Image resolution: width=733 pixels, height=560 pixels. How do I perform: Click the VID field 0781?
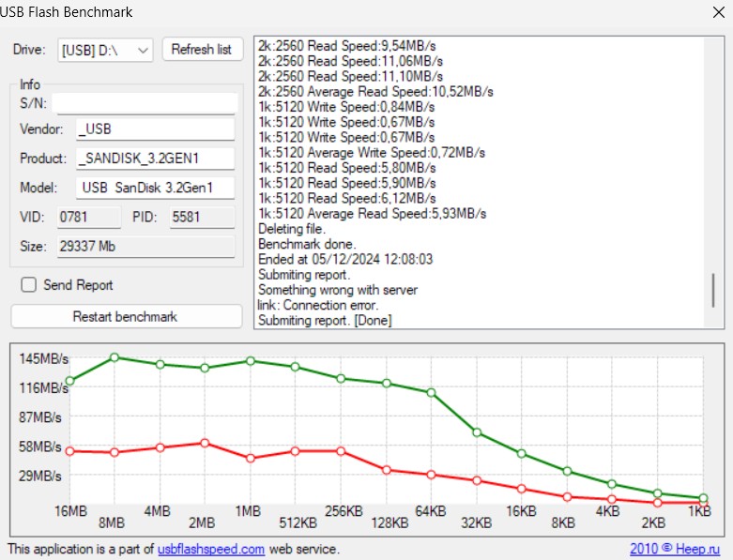coord(89,218)
